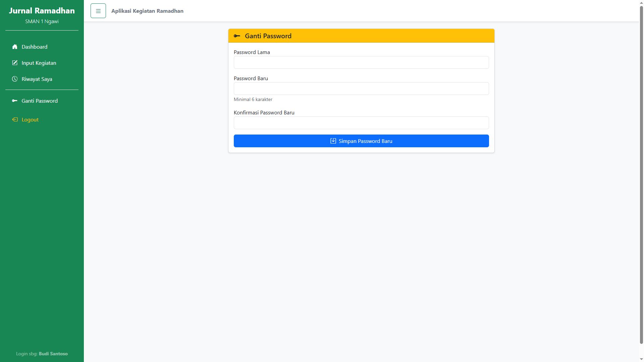Click the pencil icon for Input Kegiatan
The width and height of the screenshot is (644, 362).
click(x=15, y=63)
